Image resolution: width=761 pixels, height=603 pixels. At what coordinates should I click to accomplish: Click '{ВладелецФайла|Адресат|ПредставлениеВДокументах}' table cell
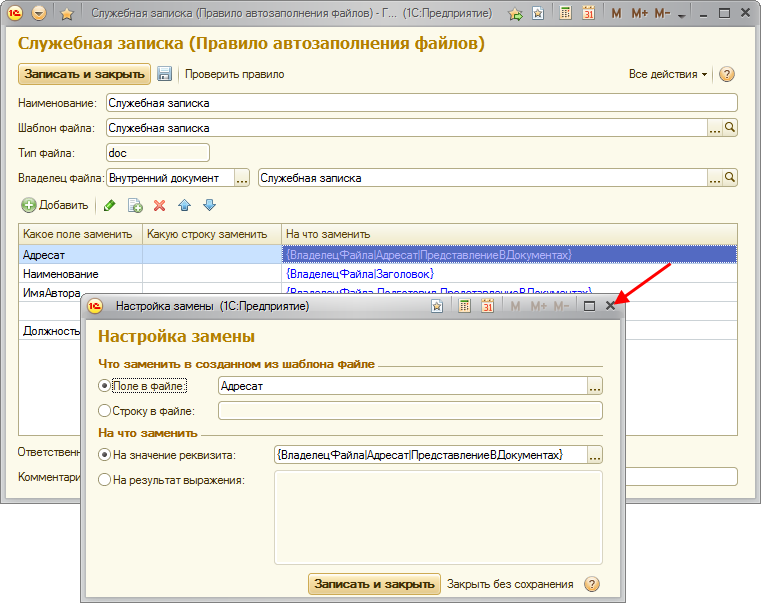[510, 254]
